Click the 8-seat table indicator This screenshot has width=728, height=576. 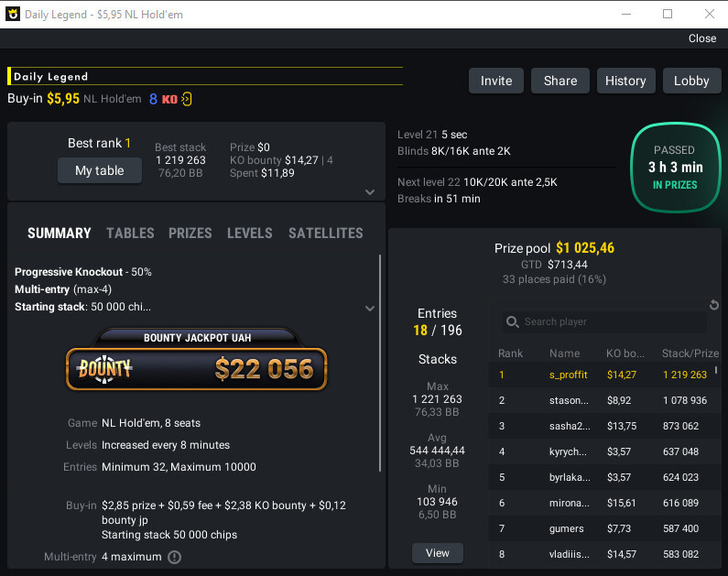tap(153, 99)
